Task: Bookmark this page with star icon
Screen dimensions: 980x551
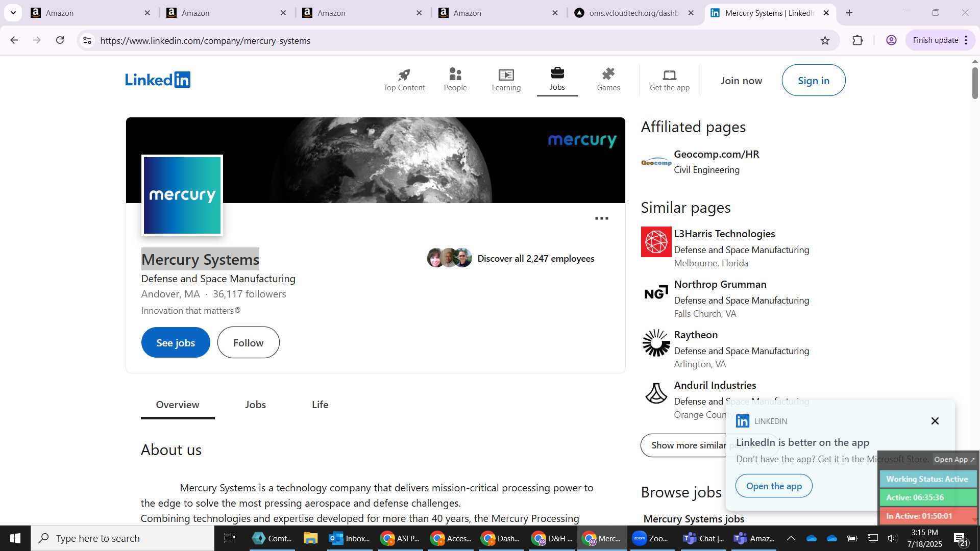Action: (825, 40)
